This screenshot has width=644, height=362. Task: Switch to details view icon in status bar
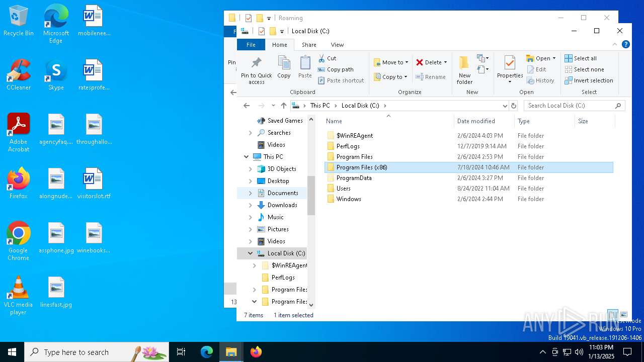[x=613, y=315]
